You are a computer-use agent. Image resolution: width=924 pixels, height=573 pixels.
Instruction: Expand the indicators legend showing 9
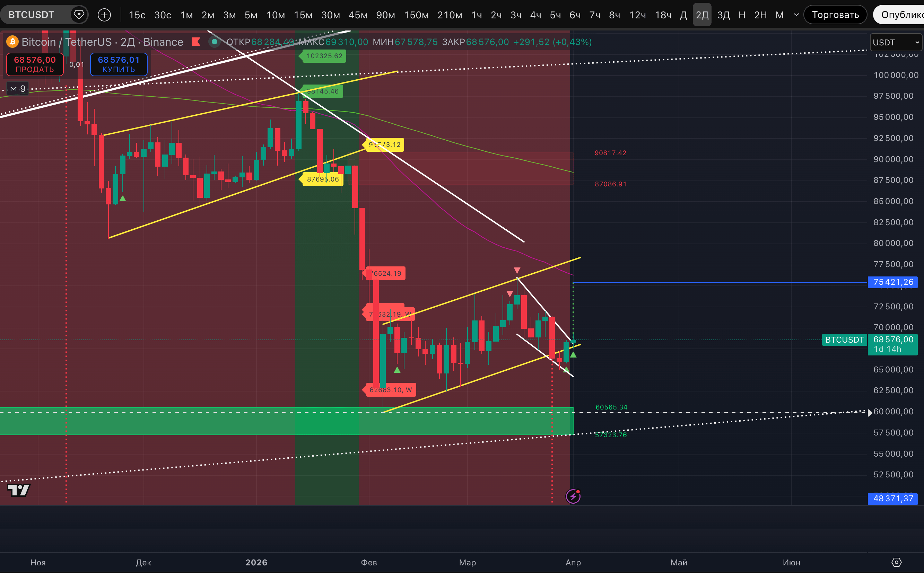click(17, 89)
